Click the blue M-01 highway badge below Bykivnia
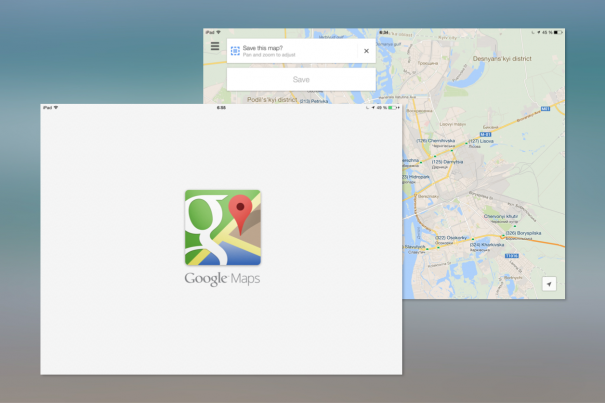This screenshot has height=403, width=605. tap(485, 134)
